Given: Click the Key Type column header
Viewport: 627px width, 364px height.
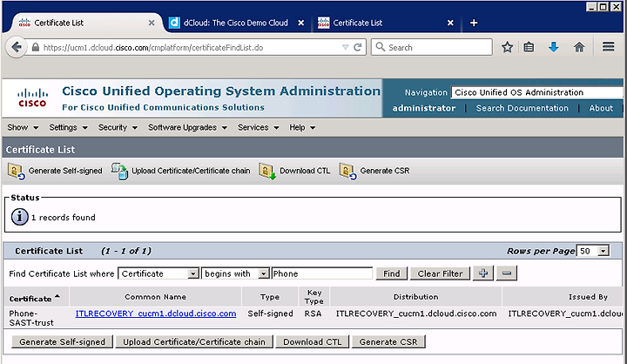Looking at the screenshot, I should coord(313,297).
